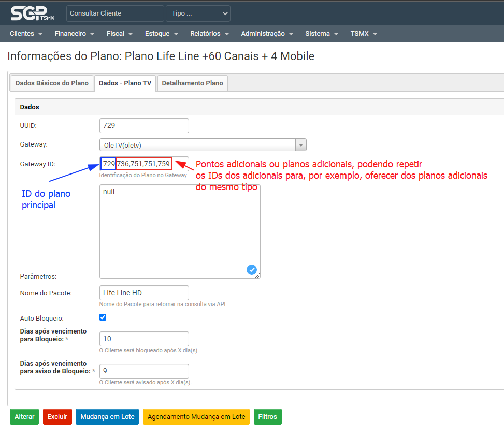The image size is (504, 434).
Task: Open the Tipo dropdown in header
Action: point(198,13)
